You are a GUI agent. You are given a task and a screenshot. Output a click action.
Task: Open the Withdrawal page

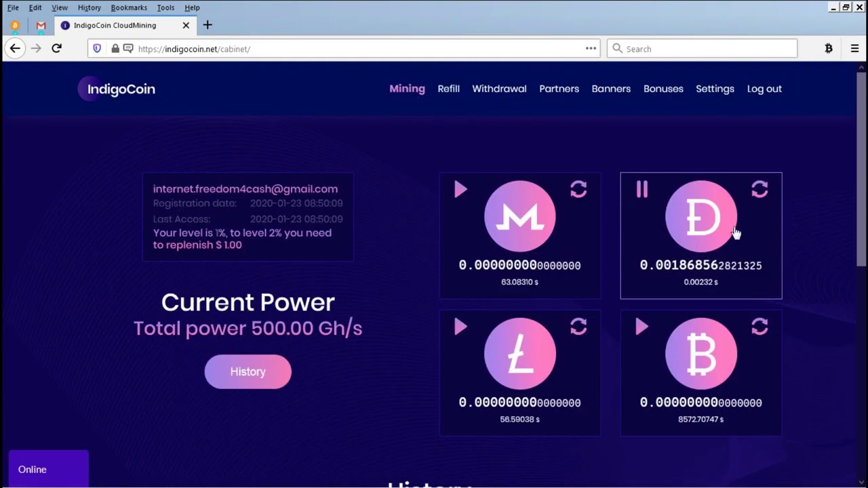click(499, 89)
